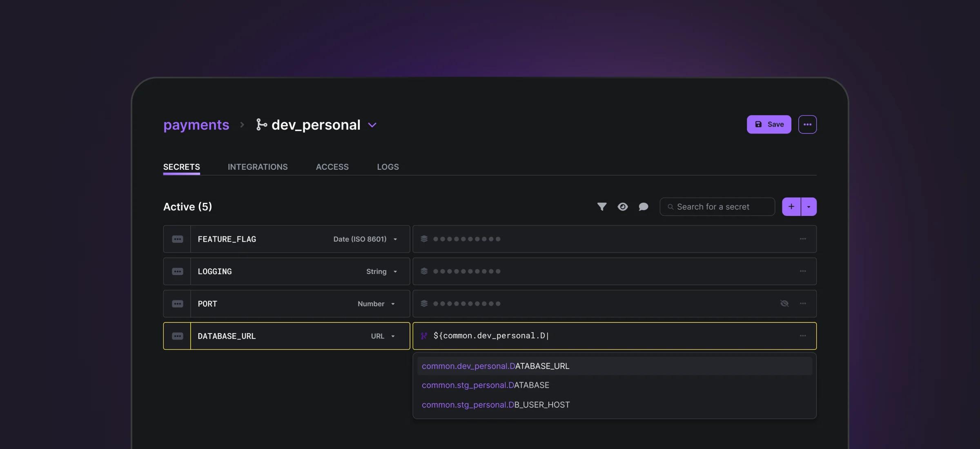The image size is (980, 449).
Task: Toggle visibility of all secrets with eye icon
Action: click(x=622, y=207)
